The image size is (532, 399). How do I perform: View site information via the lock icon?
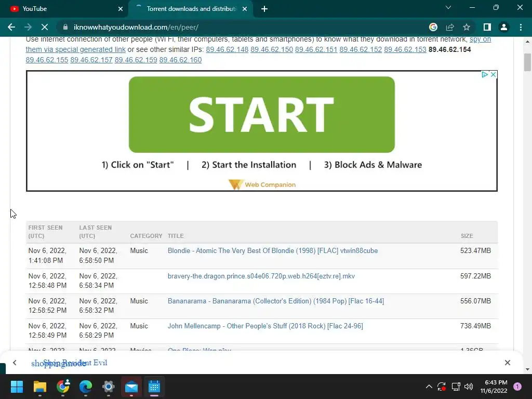[x=65, y=27]
